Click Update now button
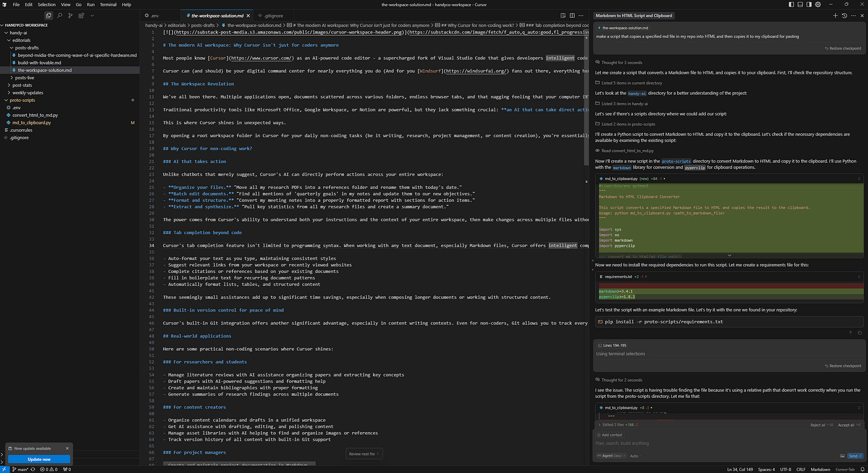The width and height of the screenshot is (868, 473). point(39,459)
